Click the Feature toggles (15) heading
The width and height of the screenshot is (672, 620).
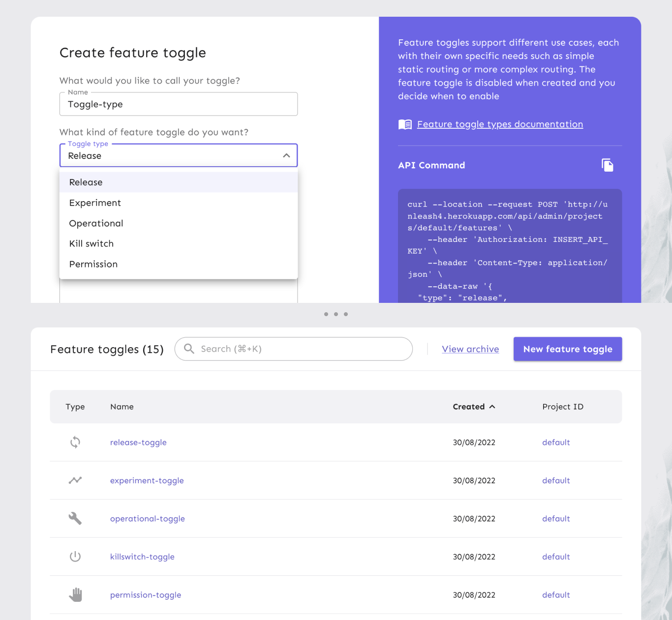[x=107, y=350]
